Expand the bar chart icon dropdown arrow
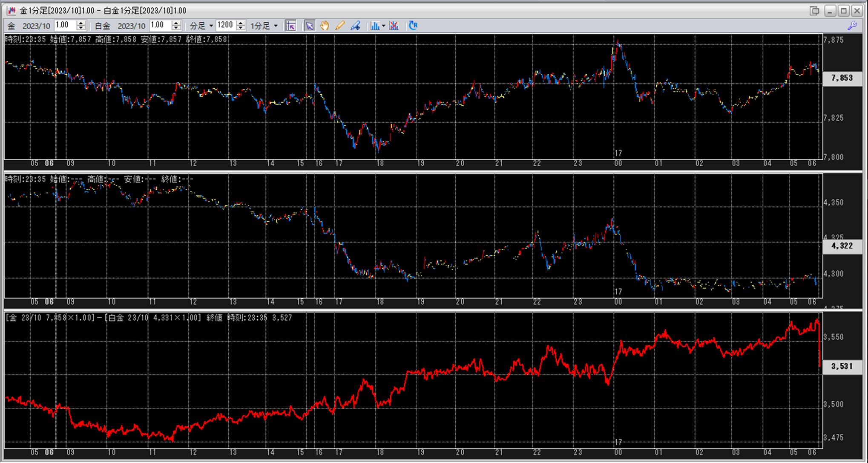Image resolution: width=868 pixels, height=463 pixels. pyautogui.click(x=383, y=26)
